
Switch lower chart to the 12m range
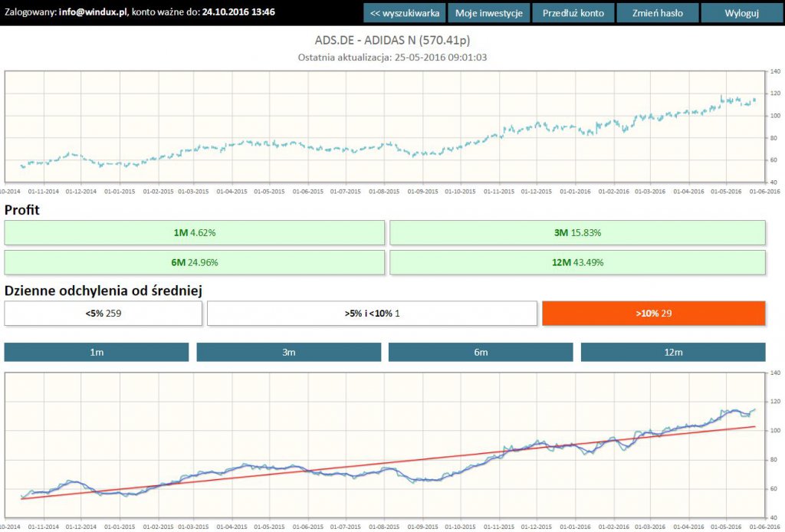pos(672,352)
